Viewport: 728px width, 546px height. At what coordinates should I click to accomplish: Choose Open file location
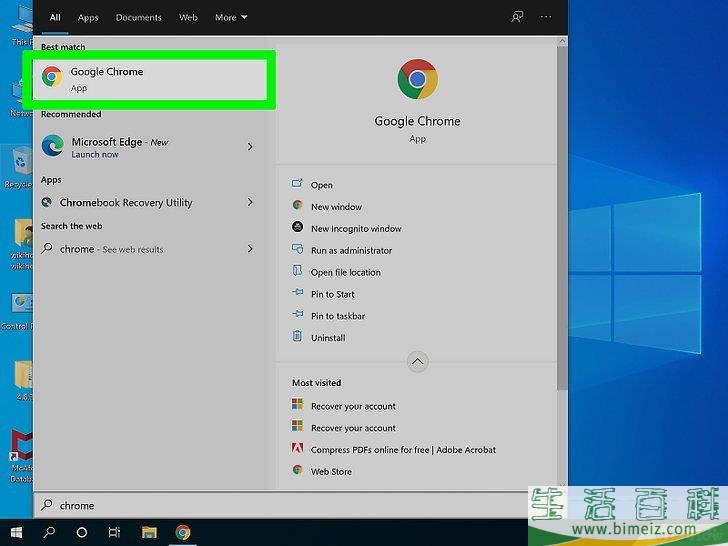point(345,272)
